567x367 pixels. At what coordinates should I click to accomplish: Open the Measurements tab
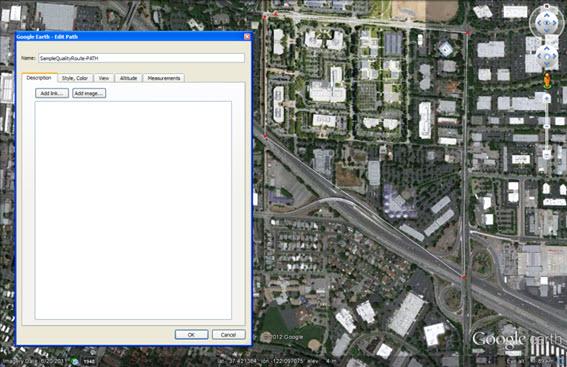[164, 78]
